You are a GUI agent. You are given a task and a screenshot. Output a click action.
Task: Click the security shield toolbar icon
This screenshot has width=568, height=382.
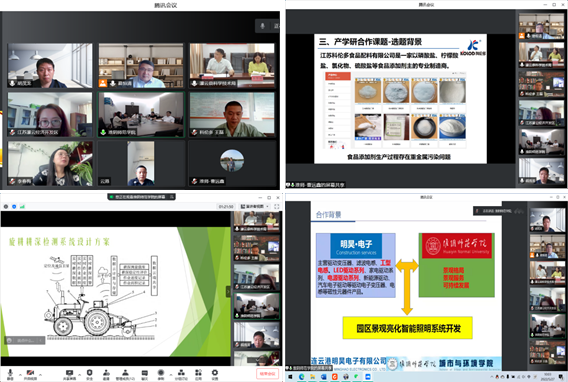[x=89, y=374]
